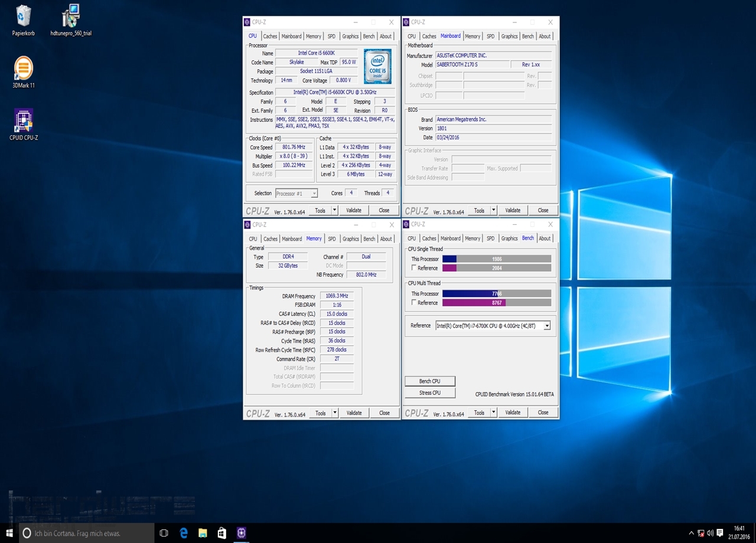Expand Tools arrow in the Memory window

click(x=335, y=413)
